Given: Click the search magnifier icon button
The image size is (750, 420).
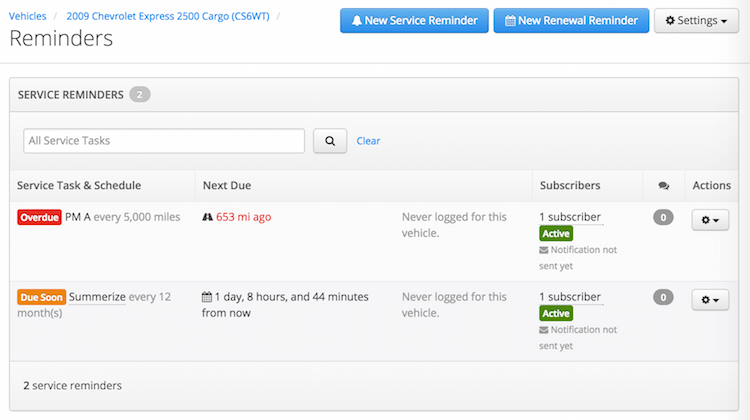Looking at the screenshot, I should [330, 141].
